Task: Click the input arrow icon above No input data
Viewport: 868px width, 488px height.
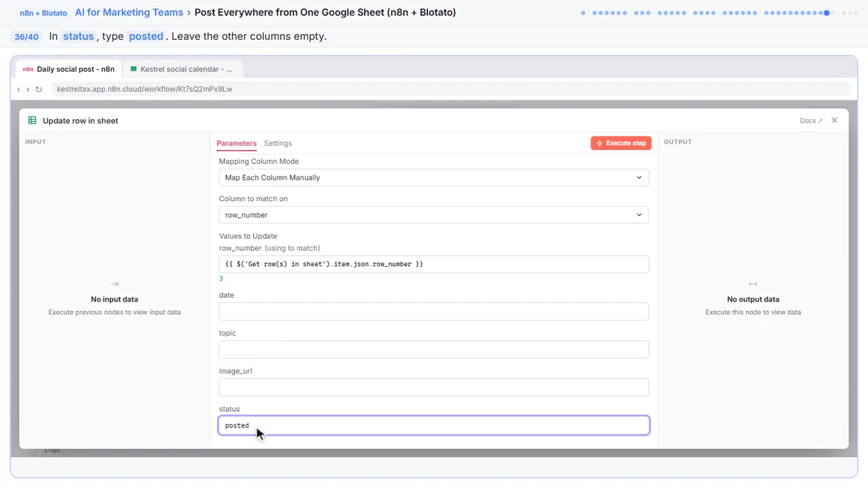Action: coord(115,284)
